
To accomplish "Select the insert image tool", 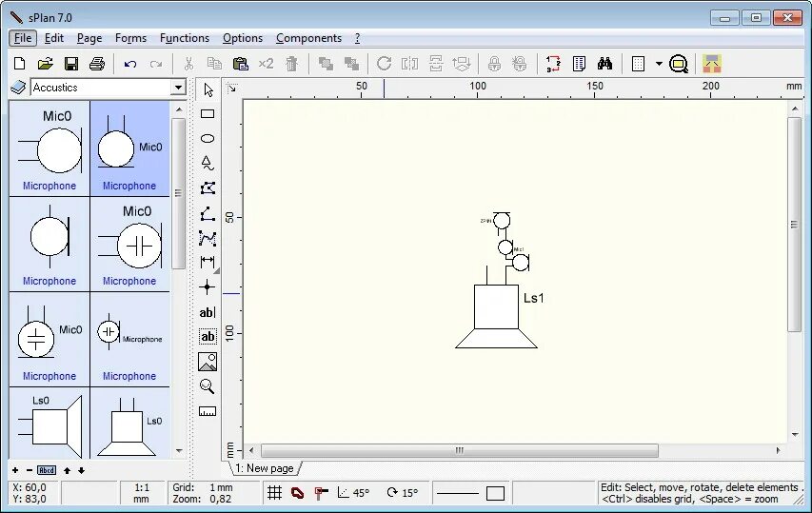I will (208, 362).
